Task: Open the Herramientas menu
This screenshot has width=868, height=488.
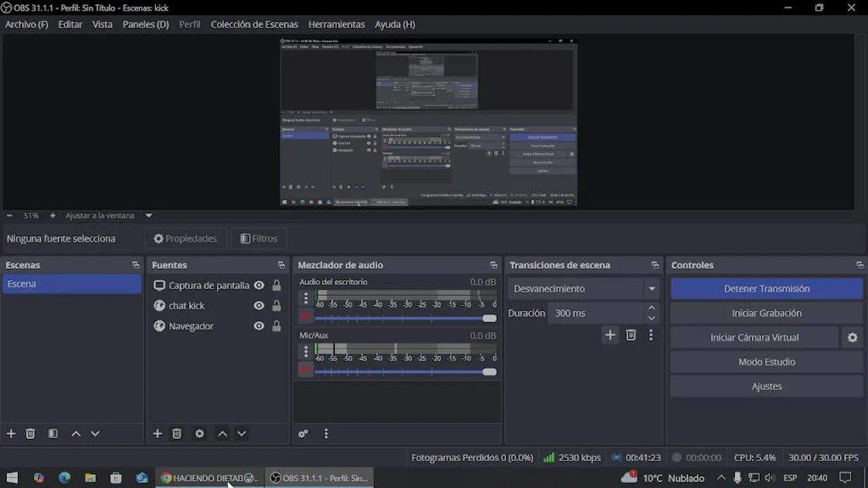Action: tap(336, 24)
